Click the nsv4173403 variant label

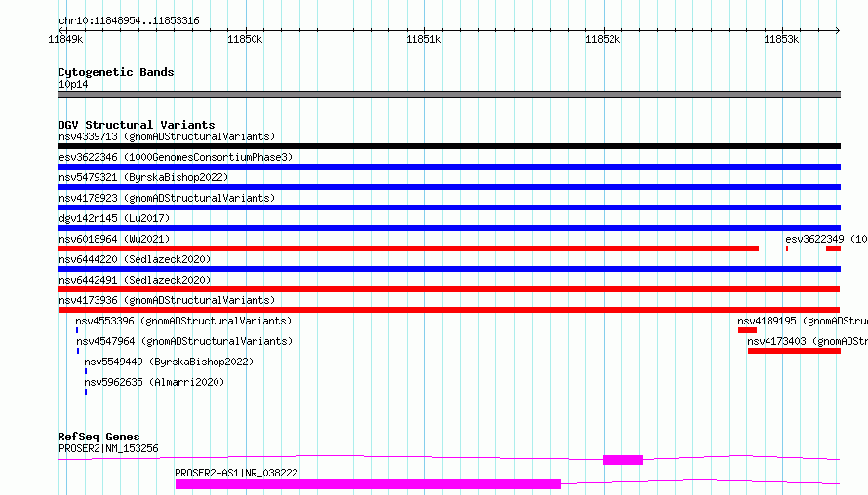tap(808, 341)
